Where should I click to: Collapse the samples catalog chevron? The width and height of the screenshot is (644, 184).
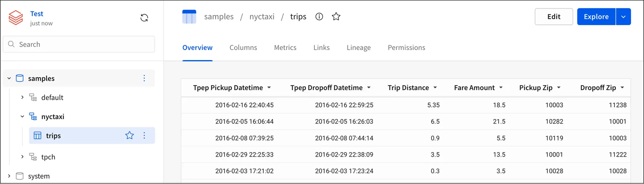pos(9,78)
